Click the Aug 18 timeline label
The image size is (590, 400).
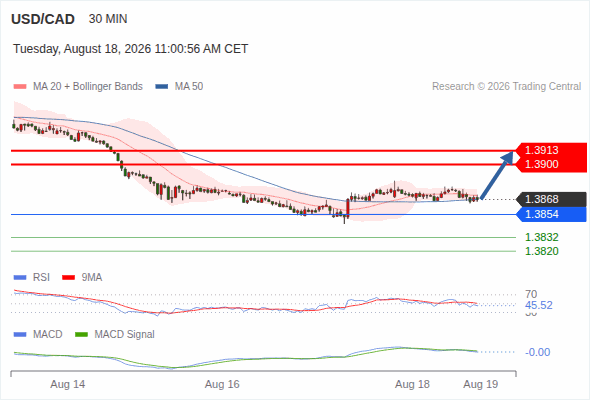click(412, 384)
